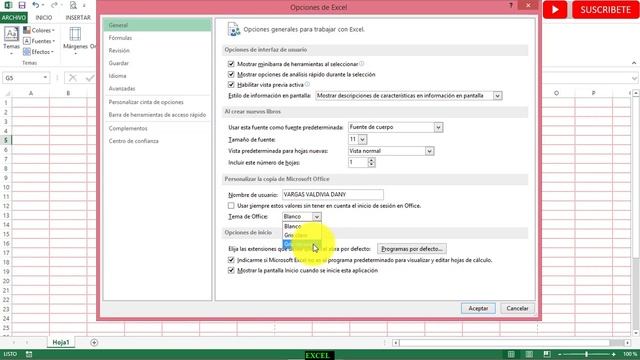
Task: Select the General options category
Action: [x=157, y=25]
